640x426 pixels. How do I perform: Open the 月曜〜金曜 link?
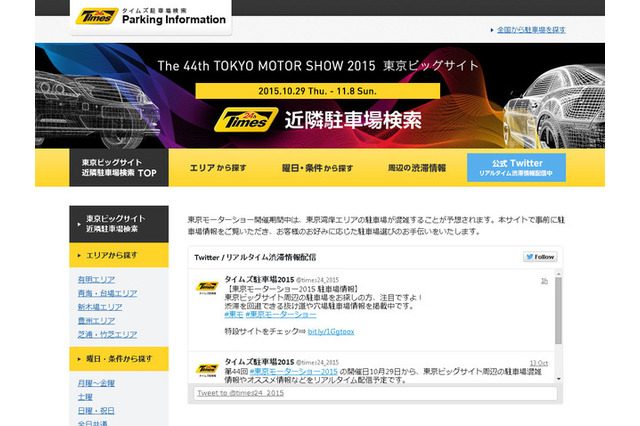tap(96, 383)
